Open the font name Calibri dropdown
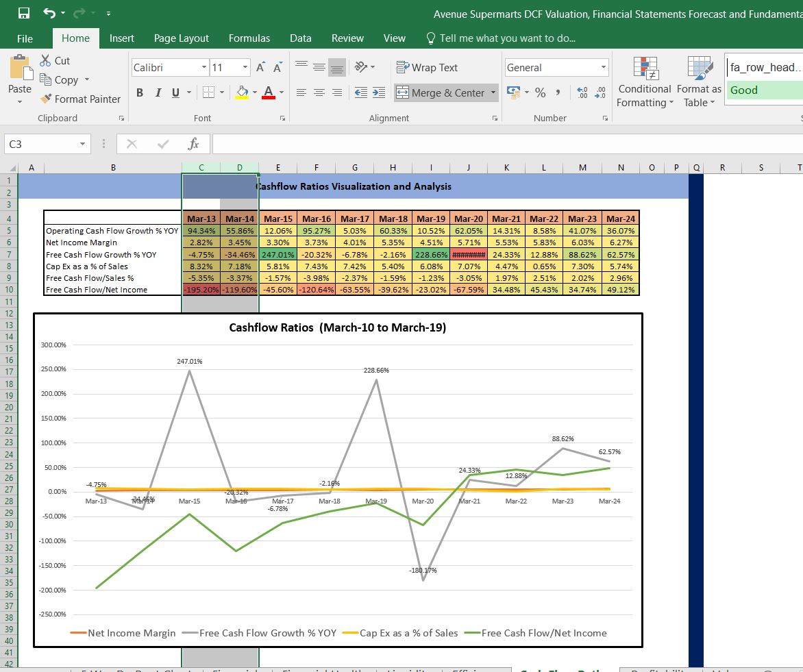Screen dimensions: 803x672 pyautogui.click(x=203, y=67)
